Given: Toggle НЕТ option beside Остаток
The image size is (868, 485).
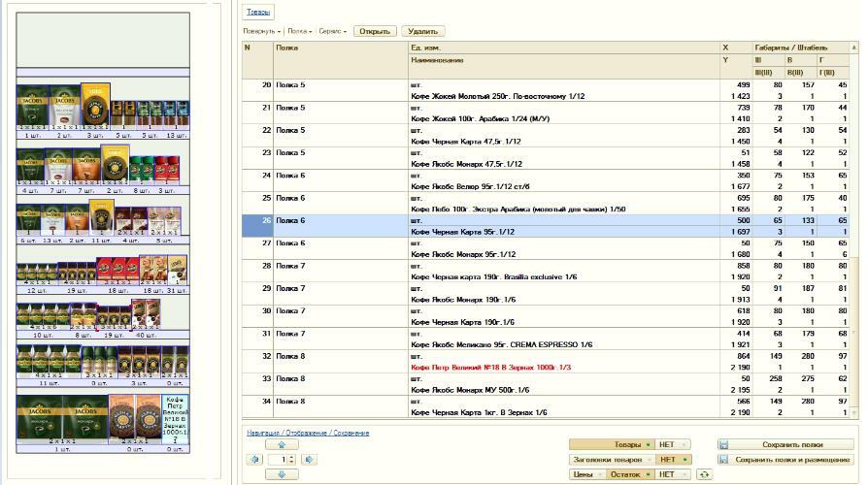Looking at the screenshot, I should pos(672,474).
